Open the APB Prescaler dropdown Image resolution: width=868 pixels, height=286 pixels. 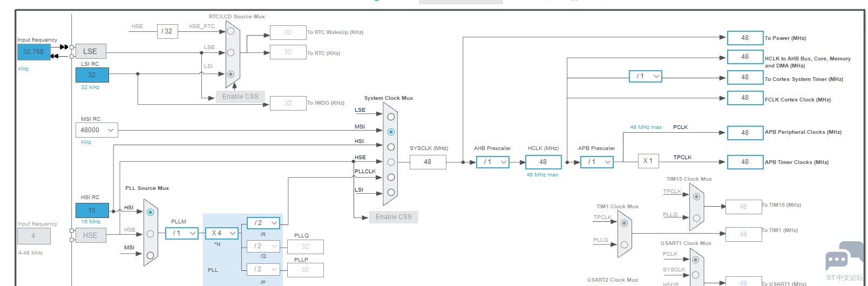click(x=597, y=161)
